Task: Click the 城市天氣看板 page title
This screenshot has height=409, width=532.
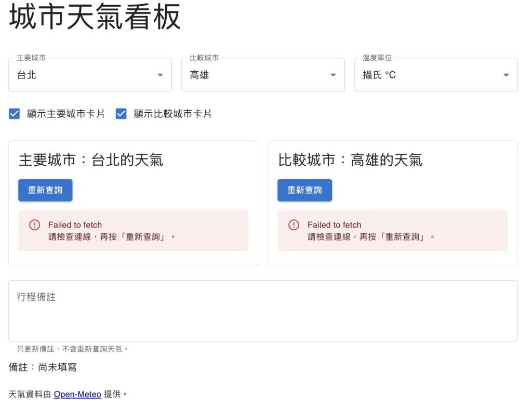Action: coord(95,17)
